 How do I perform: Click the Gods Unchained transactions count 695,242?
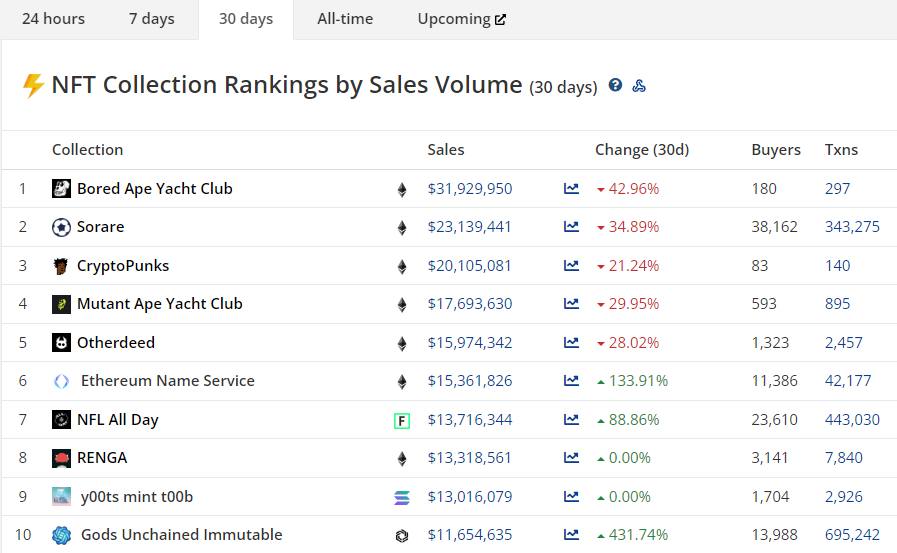point(852,535)
